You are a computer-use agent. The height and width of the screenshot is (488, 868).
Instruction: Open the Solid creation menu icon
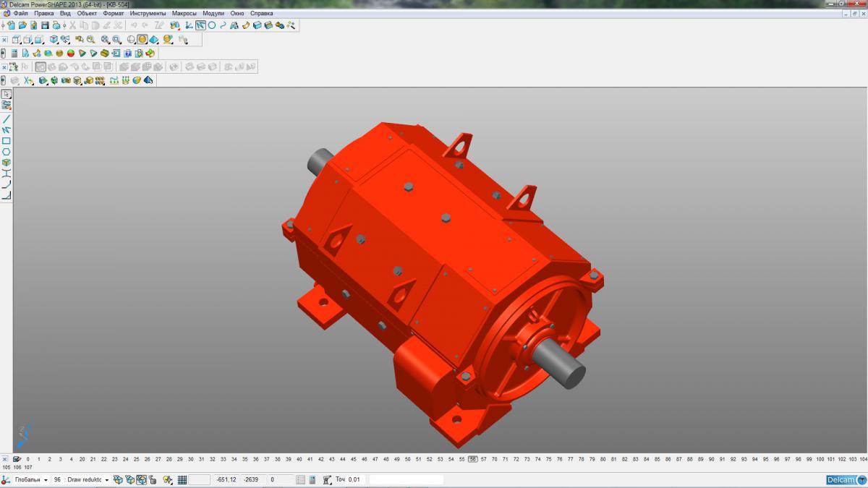pyautogui.click(x=257, y=25)
